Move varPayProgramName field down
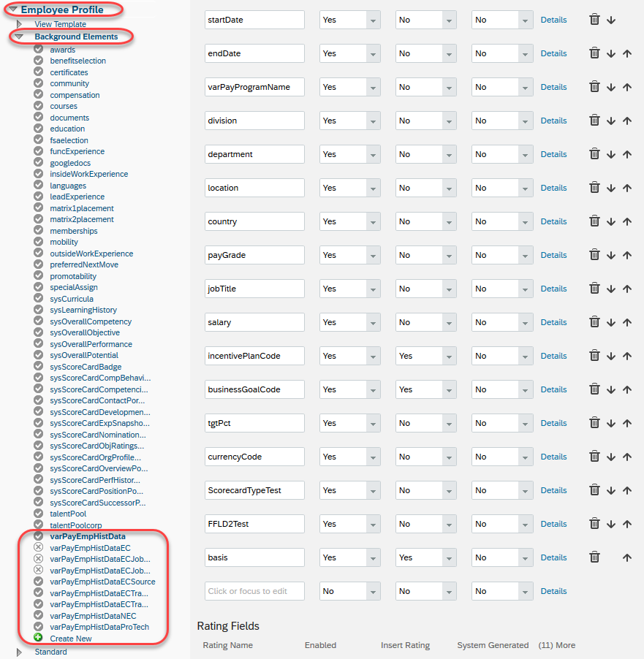644x659 pixels. pyautogui.click(x=611, y=87)
